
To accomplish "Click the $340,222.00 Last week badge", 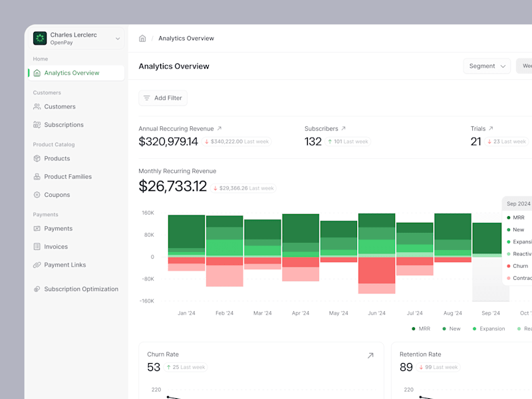I will tap(237, 142).
